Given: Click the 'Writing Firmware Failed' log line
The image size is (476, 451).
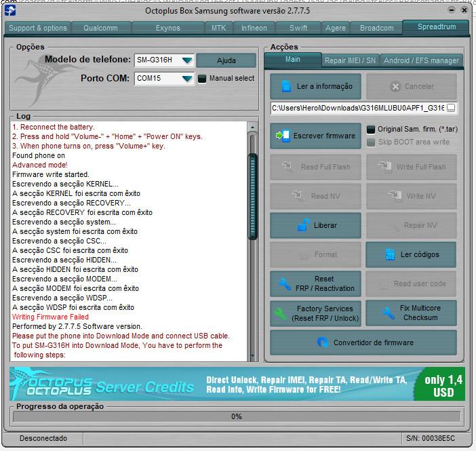Looking at the screenshot, I should 50,317.
